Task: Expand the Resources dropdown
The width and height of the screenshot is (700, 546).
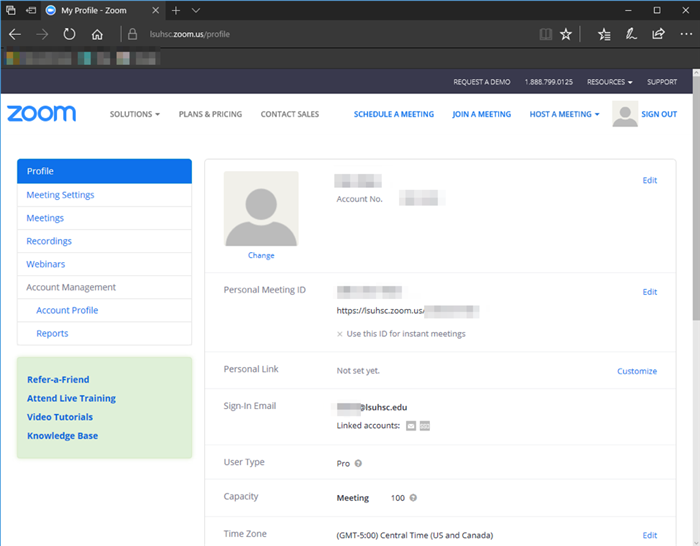Action: click(609, 82)
